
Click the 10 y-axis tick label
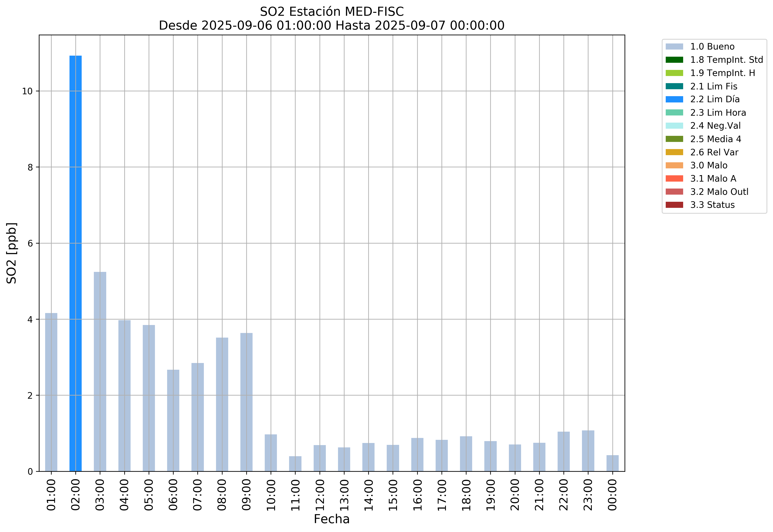[x=27, y=91]
